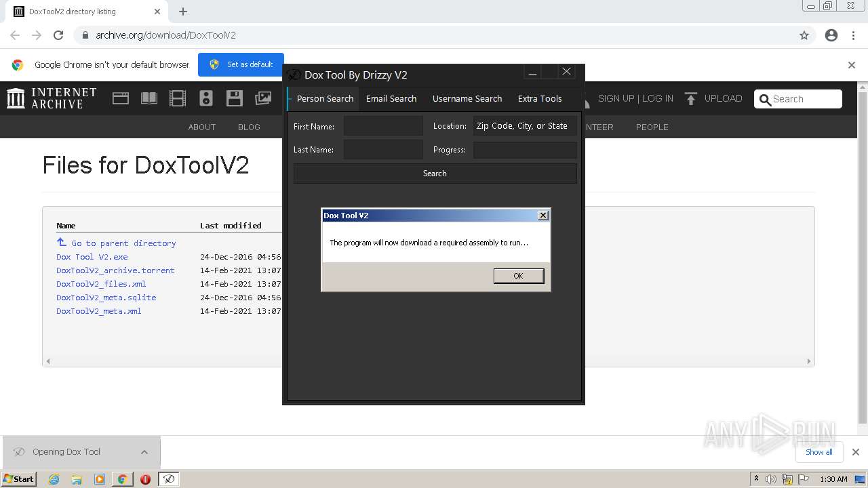Viewport: 868px width, 488px height.
Task: Launch Internet Explorer from taskbar
Action: [x=54, y=479]
